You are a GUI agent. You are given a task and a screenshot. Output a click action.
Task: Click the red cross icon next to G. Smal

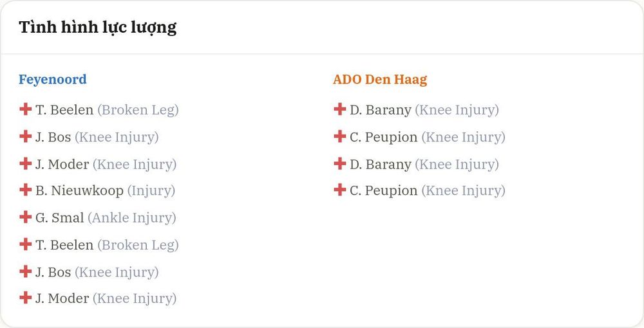pos(26,217)
